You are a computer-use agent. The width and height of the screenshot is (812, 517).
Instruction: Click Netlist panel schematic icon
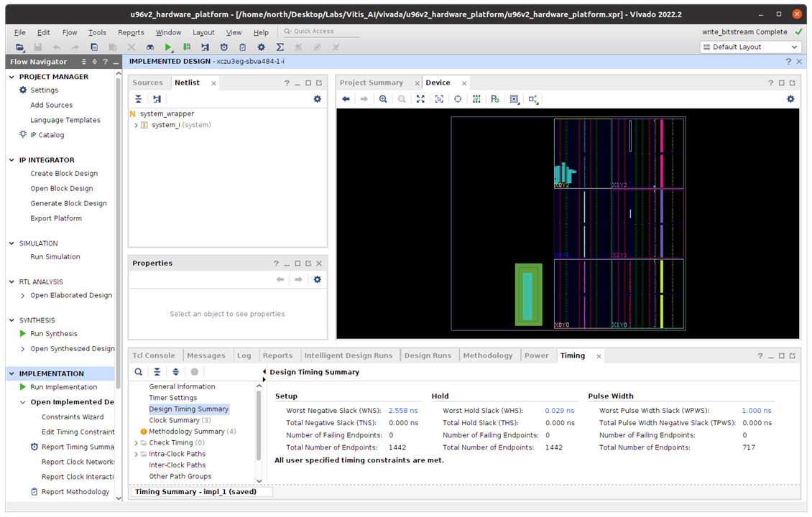[x=157, y=99]
